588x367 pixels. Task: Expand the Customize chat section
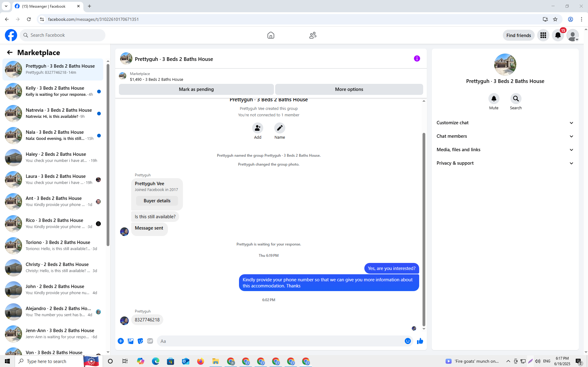pyautogui.click(x=505, y=123)
